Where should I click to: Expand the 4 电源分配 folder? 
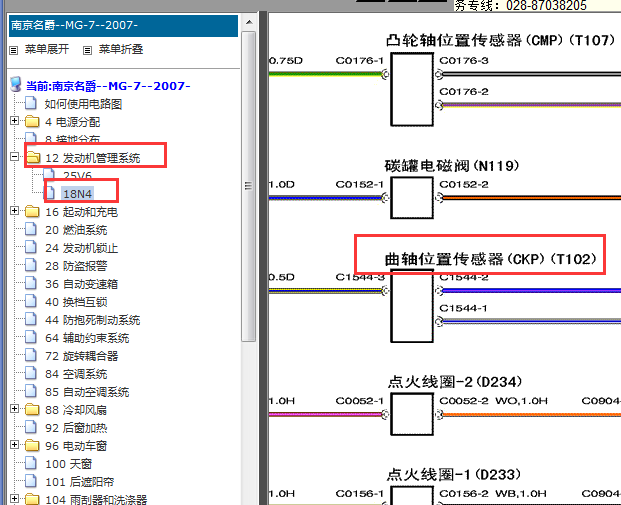[x=14, y=120]
